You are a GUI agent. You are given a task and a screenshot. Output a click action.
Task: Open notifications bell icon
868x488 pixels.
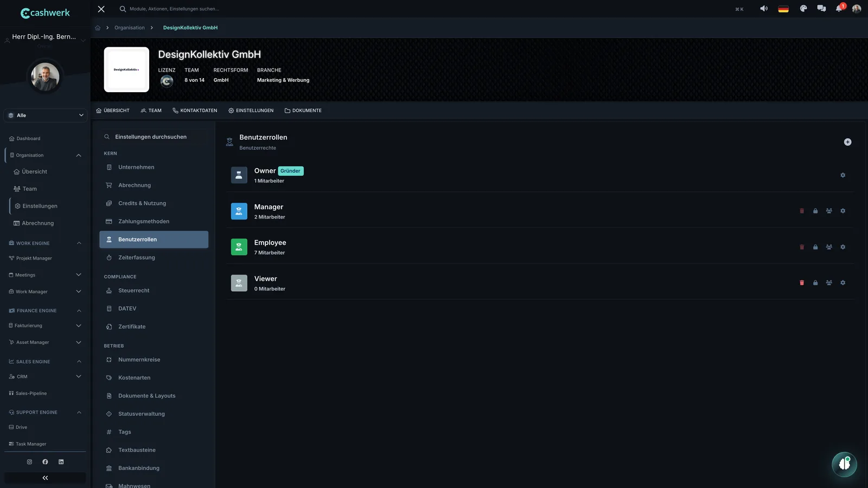click(839, 8)
